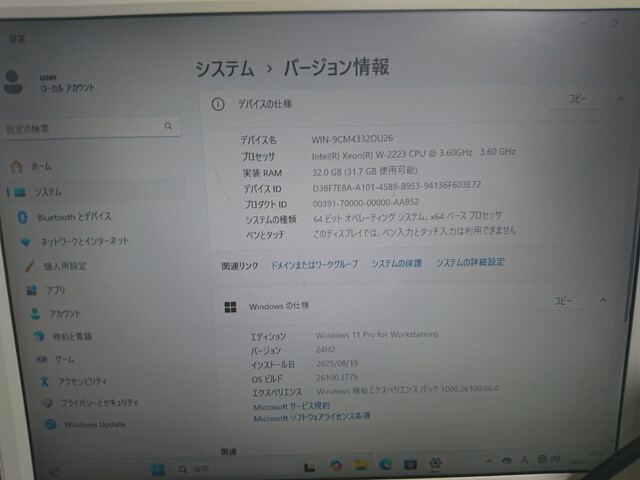Click the user avatar picture
This screenshot has width=640, height=480.
tap(13, 82)
